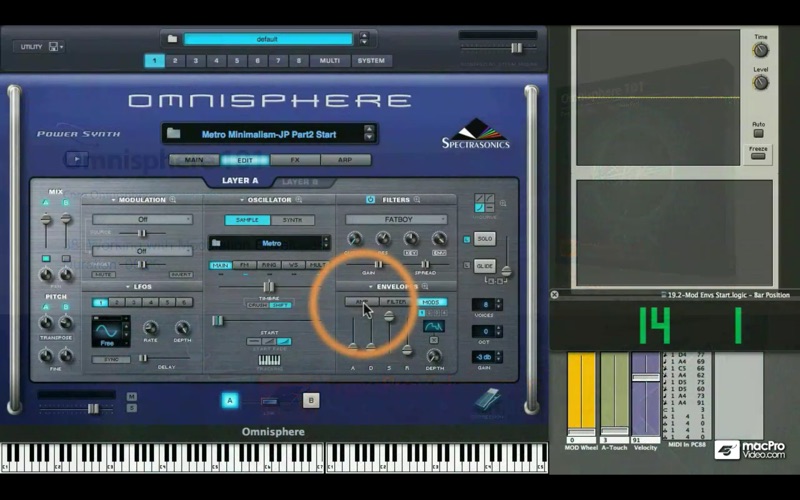Click the SOLO button
The width and height of the screenshot is (800, 500).
pos(485,239)
